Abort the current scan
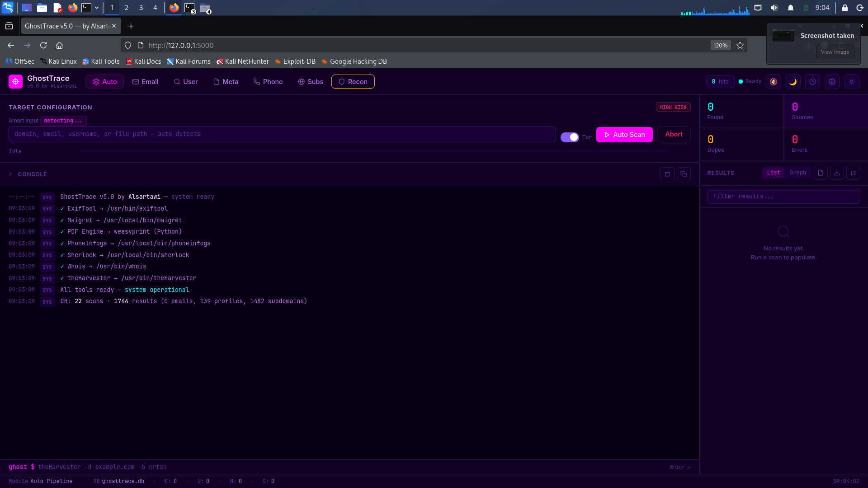This screenshot has width=868, height=488. pyautogui.click(x=673, y=134)
